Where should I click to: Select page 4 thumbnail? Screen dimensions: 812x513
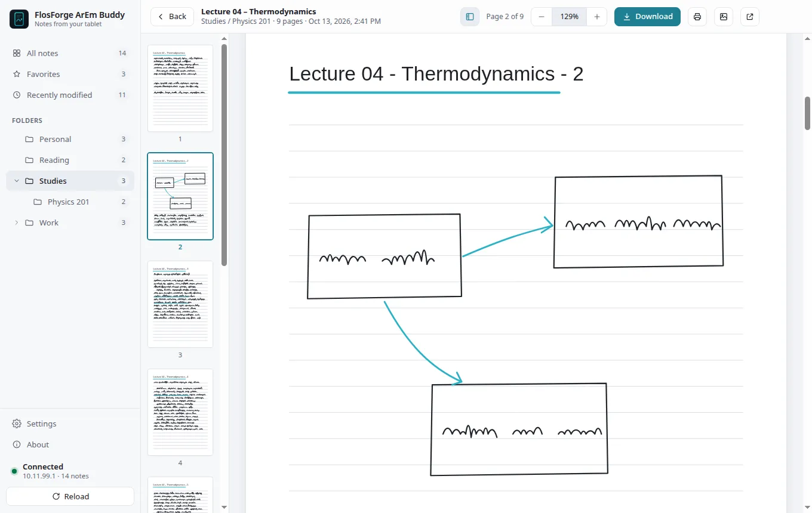click(x=180, y=412)
